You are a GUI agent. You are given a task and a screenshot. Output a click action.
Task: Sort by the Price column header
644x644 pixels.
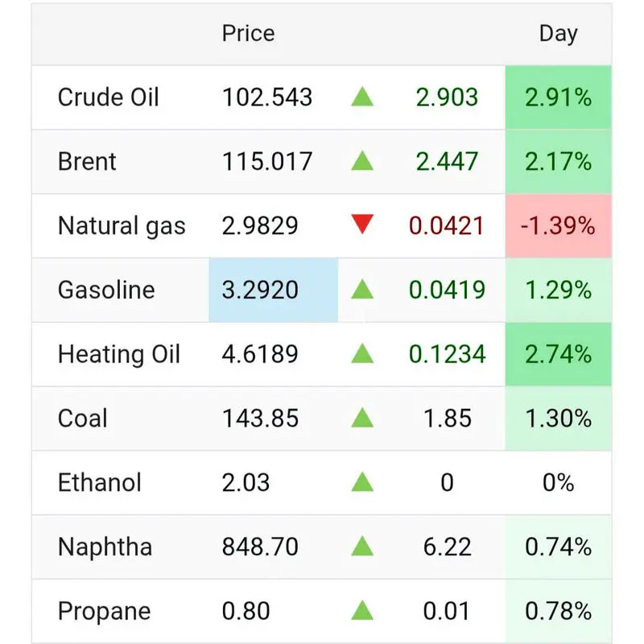[248, 34]
